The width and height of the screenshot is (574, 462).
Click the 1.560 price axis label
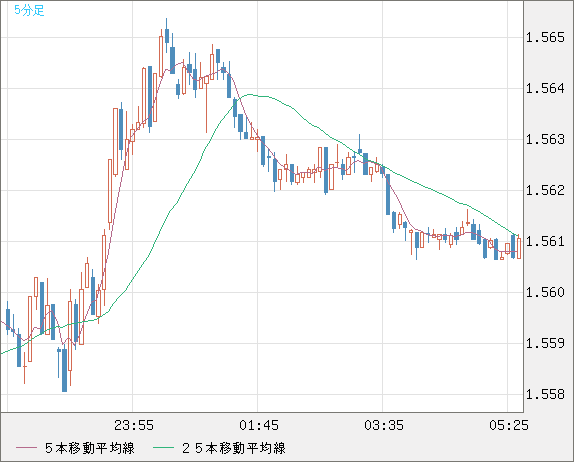tap(545, 292)
